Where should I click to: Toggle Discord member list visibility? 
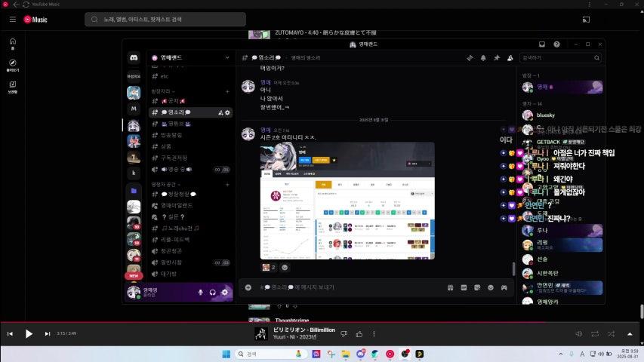point(510,58)
